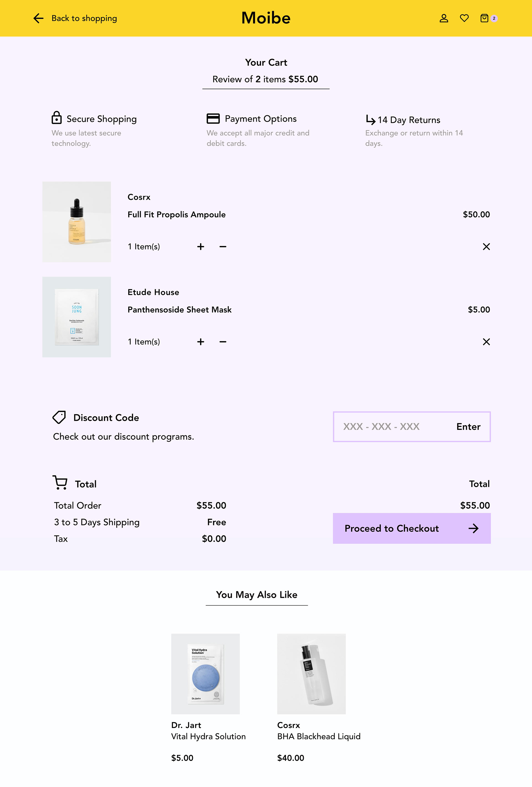The image size is (532, 787).
Task: View the BHA Blackhead Liquid product image
Action: (x=311, y=674)
